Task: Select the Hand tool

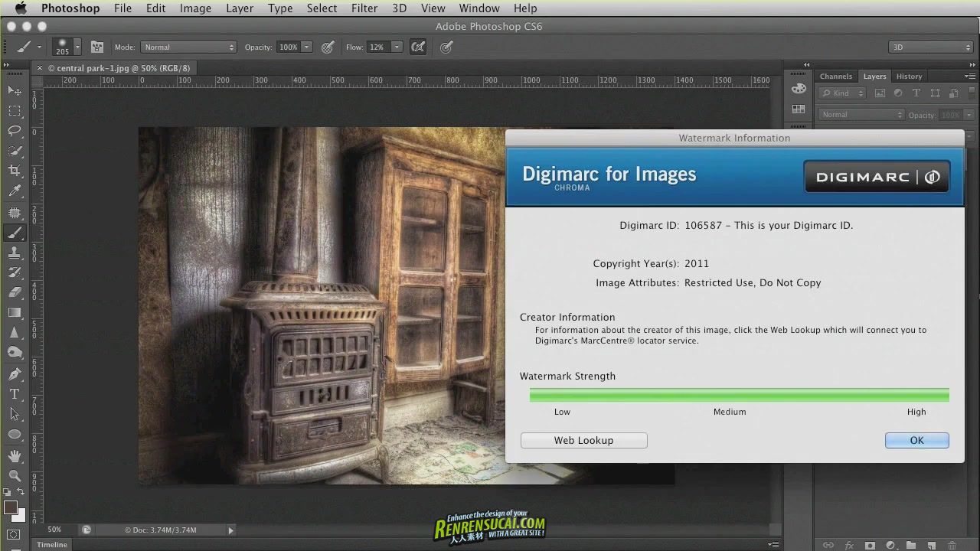Action: [15, 455]
